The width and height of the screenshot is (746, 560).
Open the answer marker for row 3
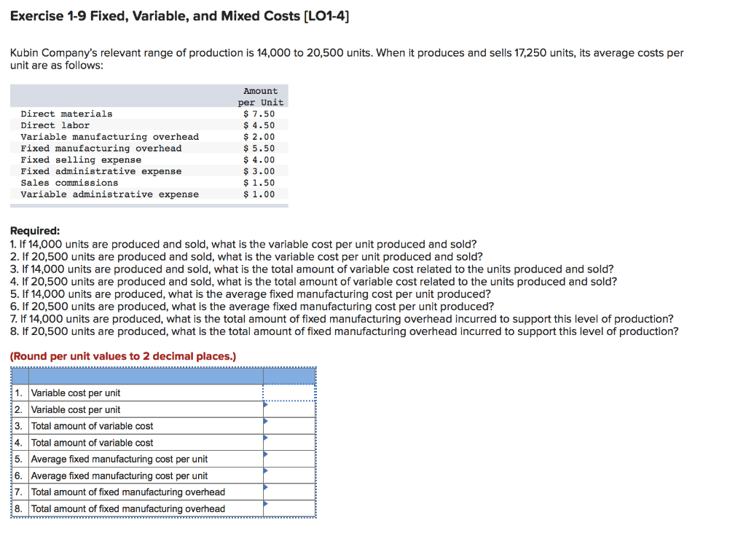tap(266, 422)
